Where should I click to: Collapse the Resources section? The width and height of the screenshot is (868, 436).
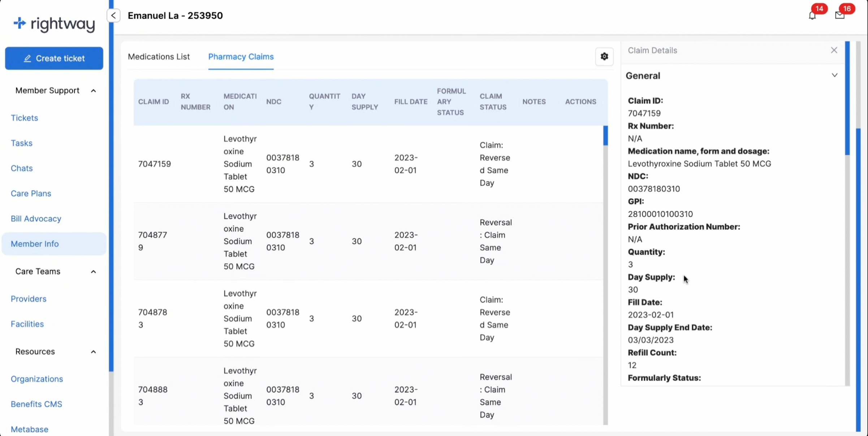[x=93, y=352]
